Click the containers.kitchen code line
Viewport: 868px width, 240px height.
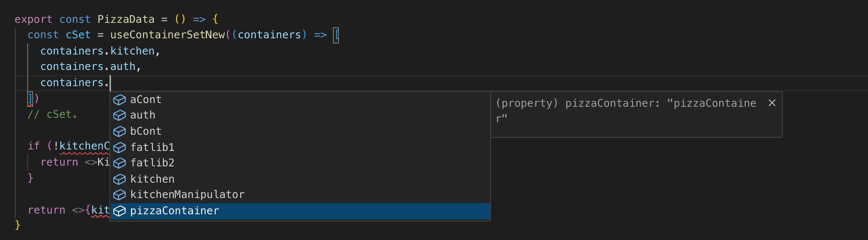click(x=100, y=50)
